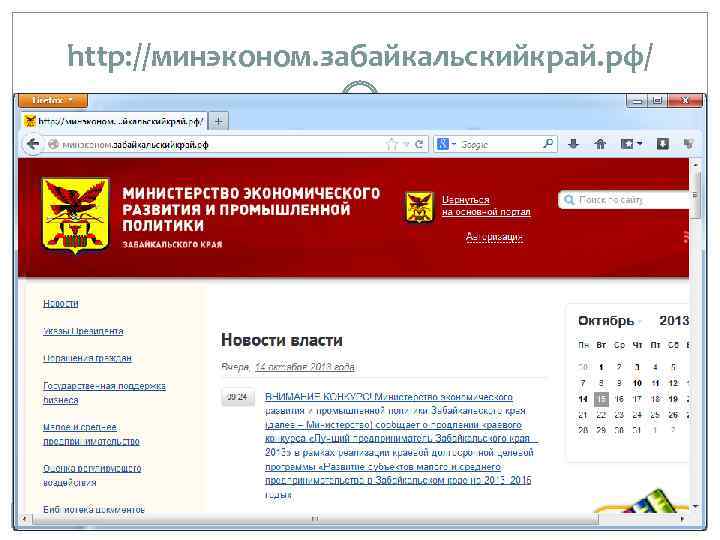Open the '2013' year selector in calendar
720x540 pixels.
point(674,321)
